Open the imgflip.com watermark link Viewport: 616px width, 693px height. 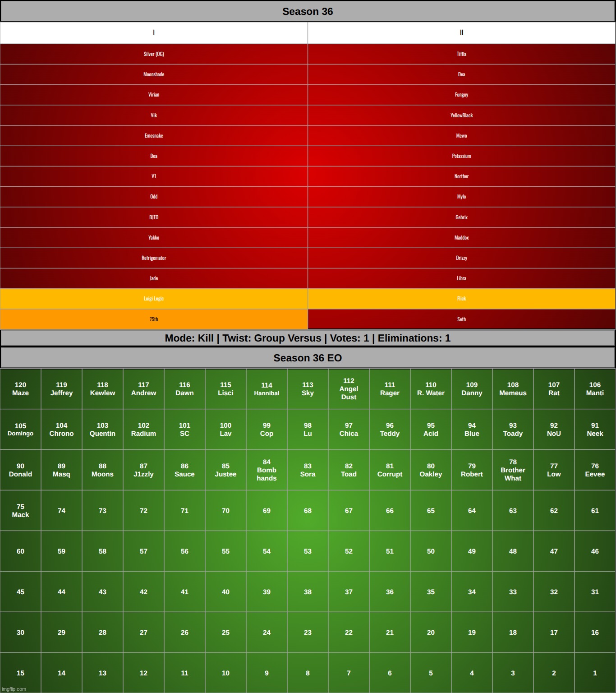14,689
